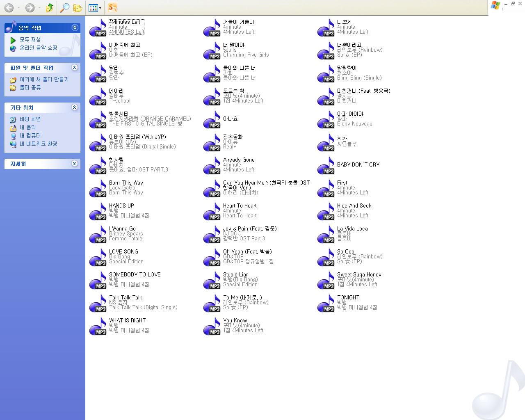Image resolution: width=525 pixels, height=420 pixels.
Task: Select the 메아리 MP3 icon
Action: (98, 96)
